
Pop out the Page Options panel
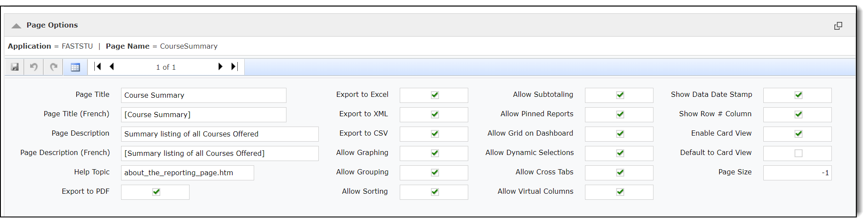838,26
